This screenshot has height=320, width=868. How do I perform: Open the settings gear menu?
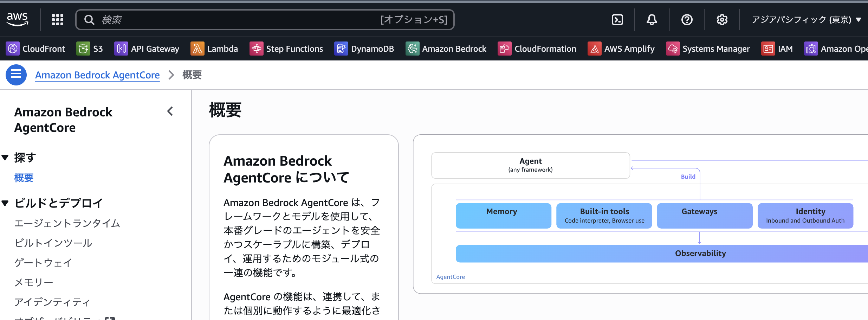tap(722, 20)
